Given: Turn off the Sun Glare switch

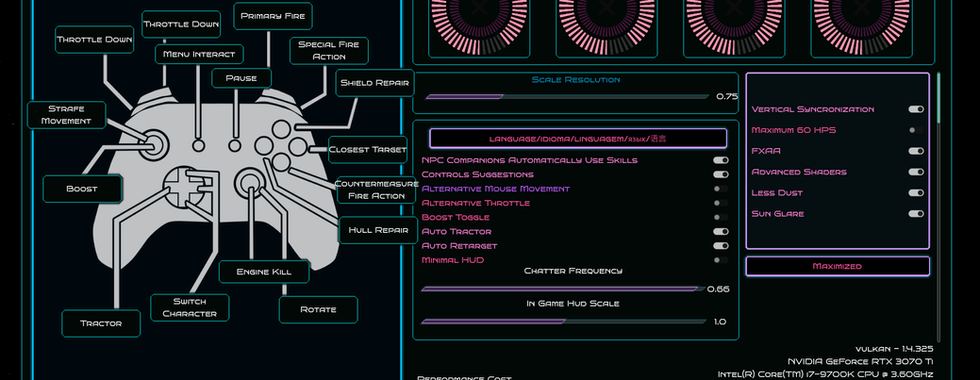Looking at the screenshot, I should pos(916,214).
